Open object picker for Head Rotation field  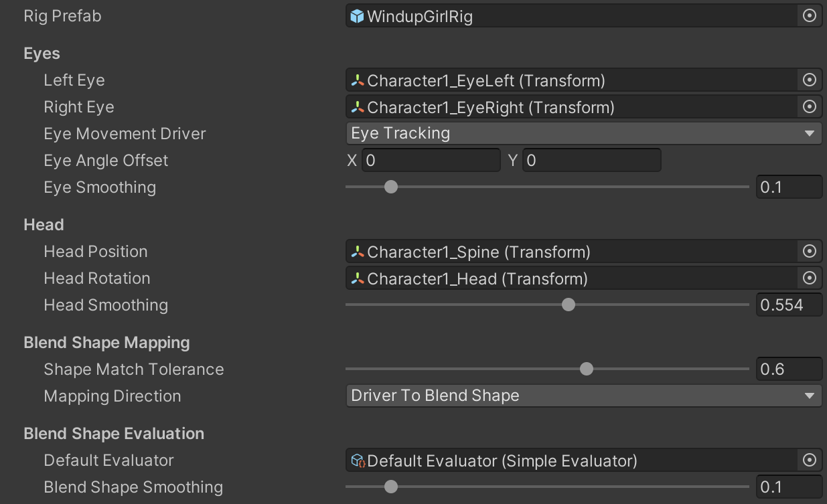tap(810, 278)
